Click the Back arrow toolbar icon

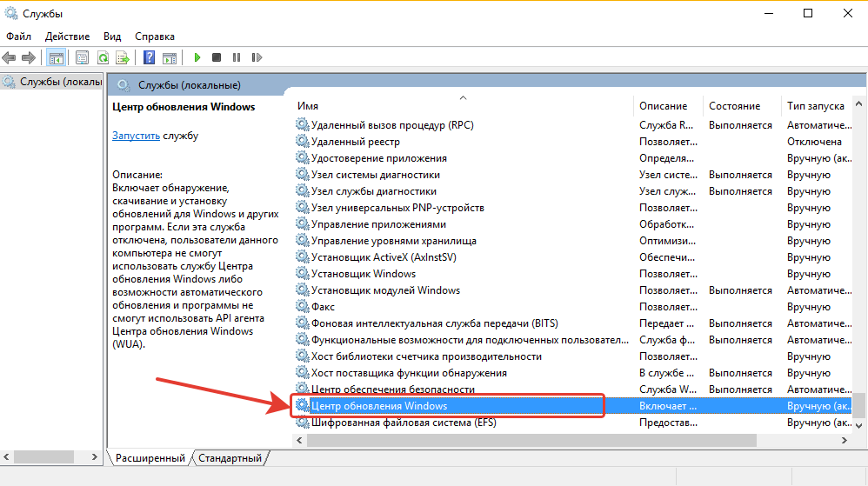[9, 57]
